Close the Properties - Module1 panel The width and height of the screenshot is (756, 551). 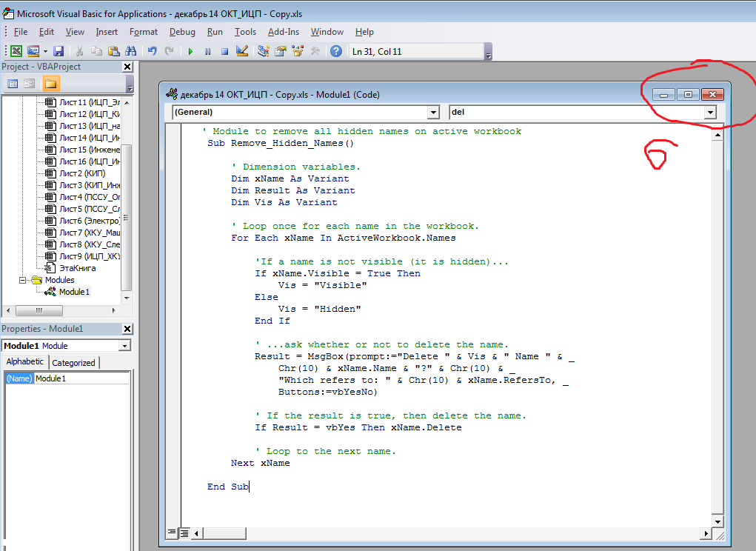pos(127,329)
